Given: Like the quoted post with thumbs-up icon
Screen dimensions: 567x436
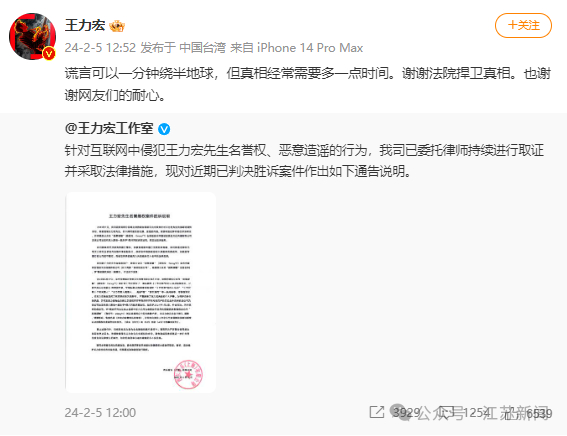Looking at the screenshot, I should (513, 412).
